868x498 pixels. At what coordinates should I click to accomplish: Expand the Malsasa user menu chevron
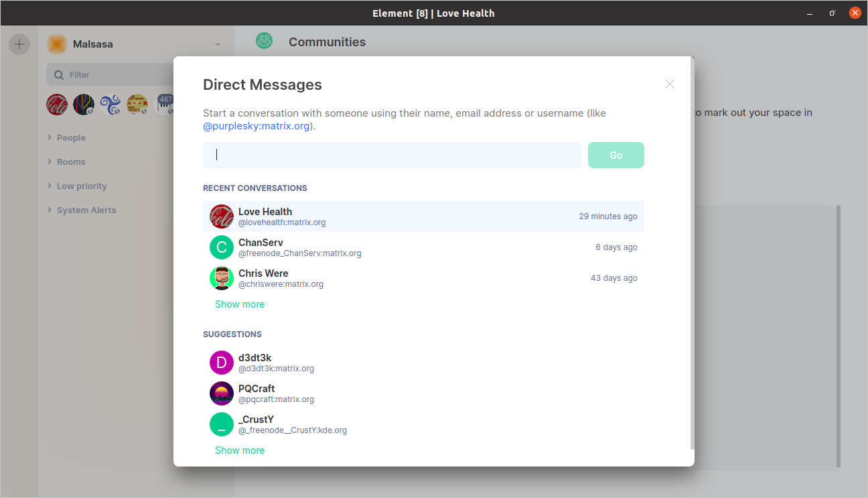(x=218, y=44)
